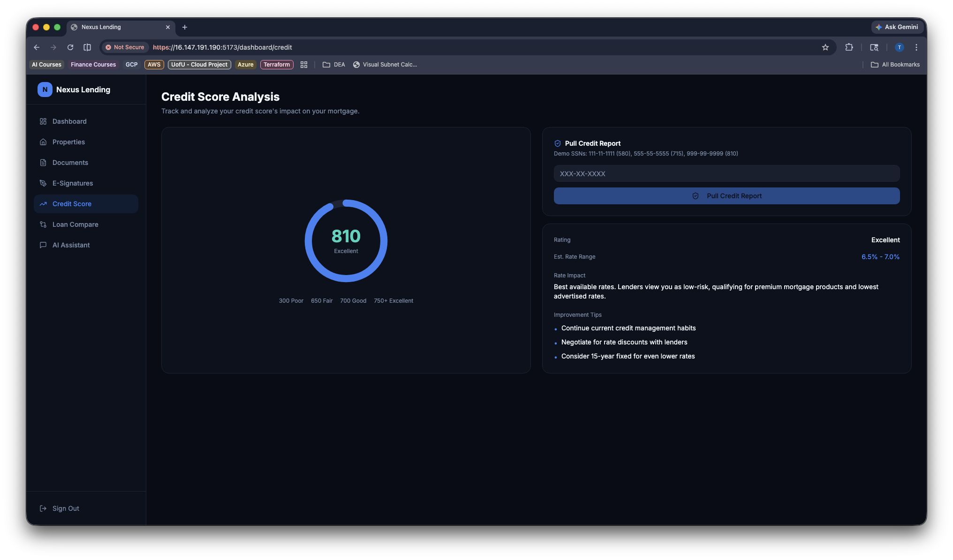This screenshot has height=560, width=953.
Task: Click the E-Signatures pen icon
Action: (43, 183)
